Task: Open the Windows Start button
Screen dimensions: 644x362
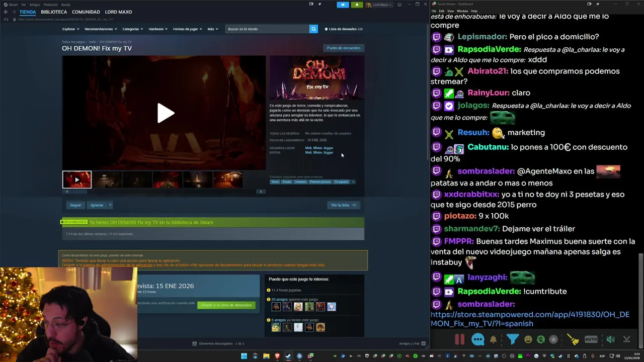Action: 244,356
